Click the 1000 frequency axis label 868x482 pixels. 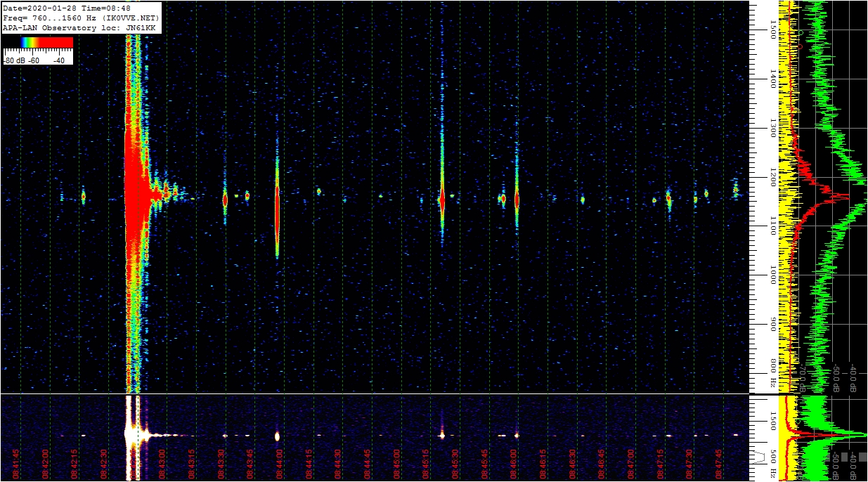click(772, 275)
